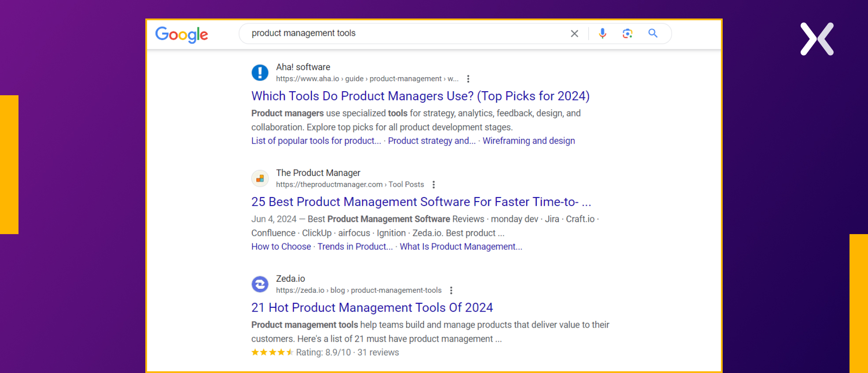
Task: Open more options for Zeda.io result
Action: (451, 291)
